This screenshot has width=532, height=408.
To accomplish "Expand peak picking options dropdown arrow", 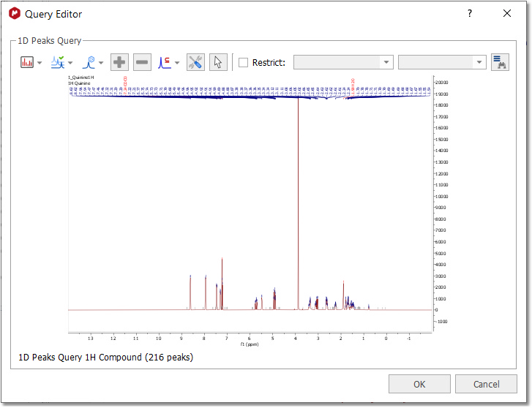I will point(70,63).
